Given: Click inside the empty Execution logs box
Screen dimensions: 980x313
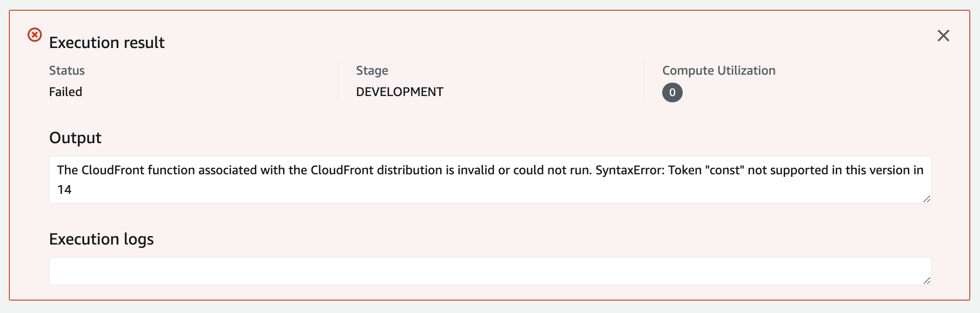Looking at the screenshot, I should 445,270.
